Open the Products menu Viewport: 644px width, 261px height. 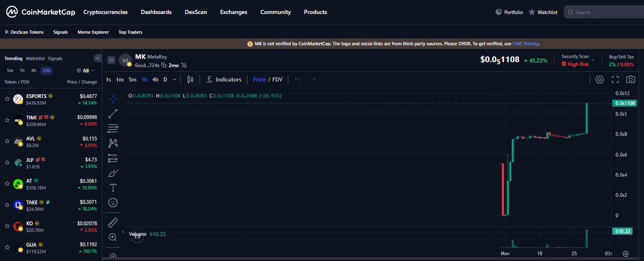click(x=315, y=12)
